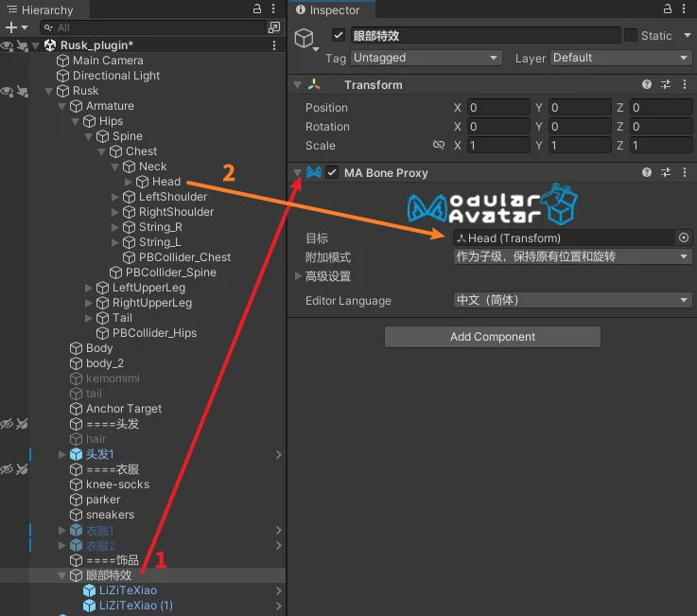This screenshot has height=616, width=697.
Task: Click the MA Bone Proxy preset icon
Action: [x=666, y=173]
